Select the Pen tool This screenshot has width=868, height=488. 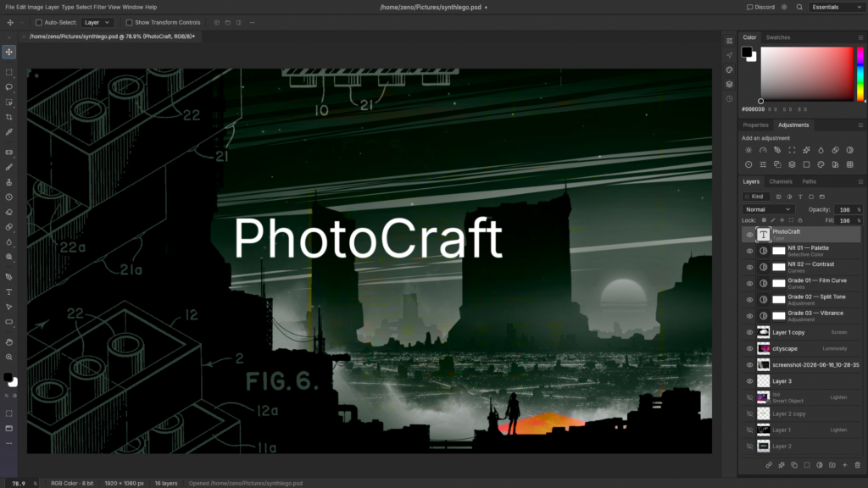click(8, 277)
